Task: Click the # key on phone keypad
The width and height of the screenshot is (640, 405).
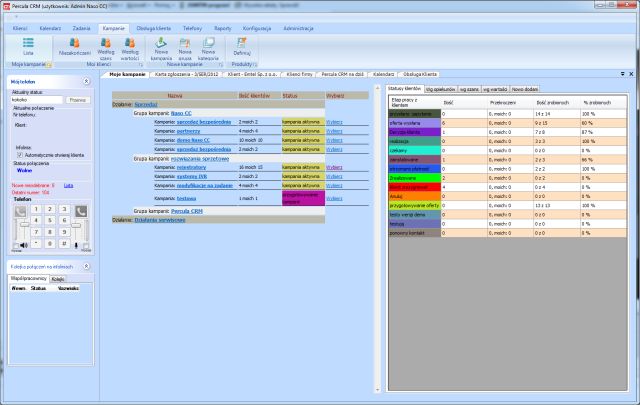Action: [x=64, y=244]
